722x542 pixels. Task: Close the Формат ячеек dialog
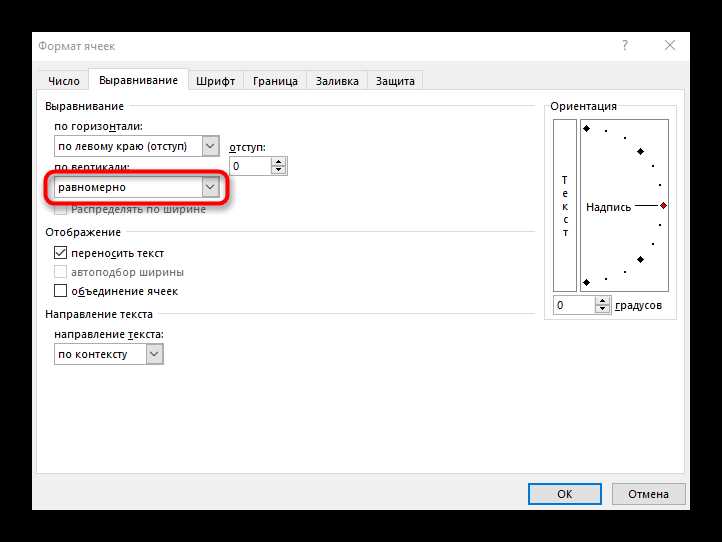670,45
